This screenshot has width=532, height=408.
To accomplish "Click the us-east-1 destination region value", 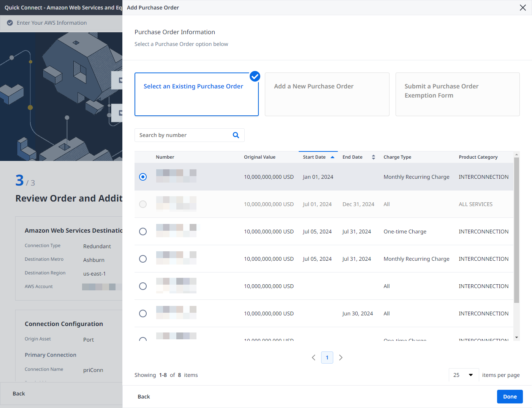I will coord(95,274).
